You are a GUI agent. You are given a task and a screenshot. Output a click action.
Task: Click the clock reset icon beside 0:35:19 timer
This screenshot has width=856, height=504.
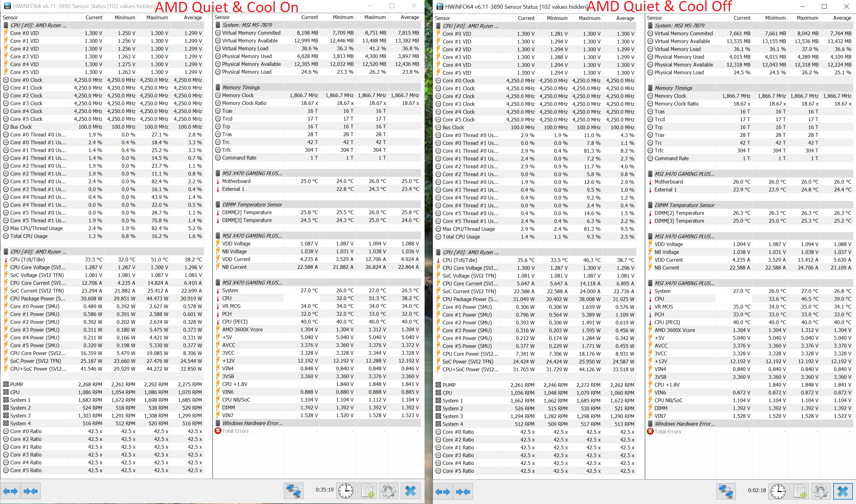click(x=346, y=491)
